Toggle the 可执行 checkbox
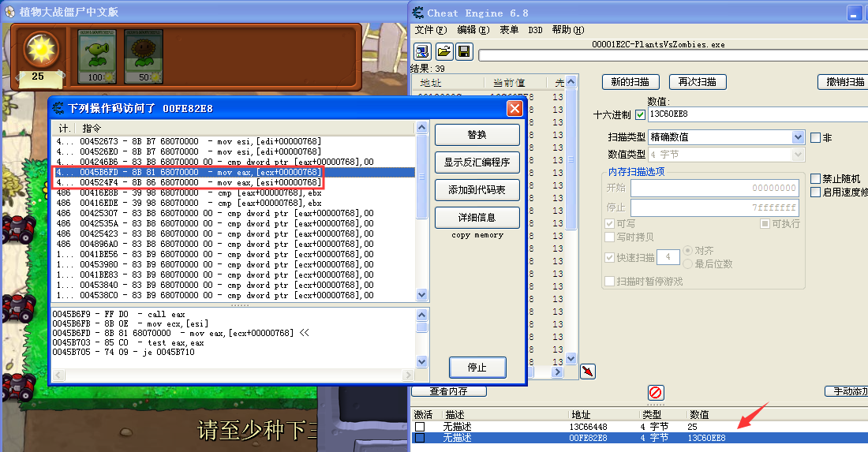Viewport: 868px width, 452px height. [765, 223]
